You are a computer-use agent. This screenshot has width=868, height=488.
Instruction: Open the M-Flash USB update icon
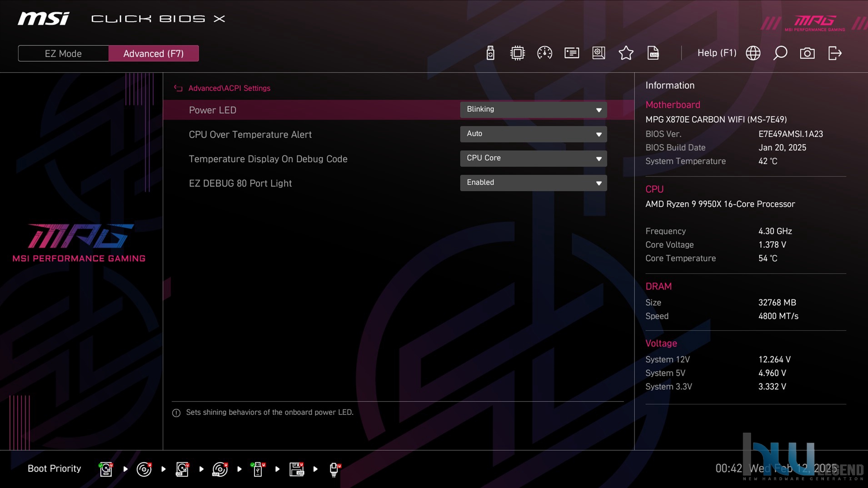(x=490, y=53)
